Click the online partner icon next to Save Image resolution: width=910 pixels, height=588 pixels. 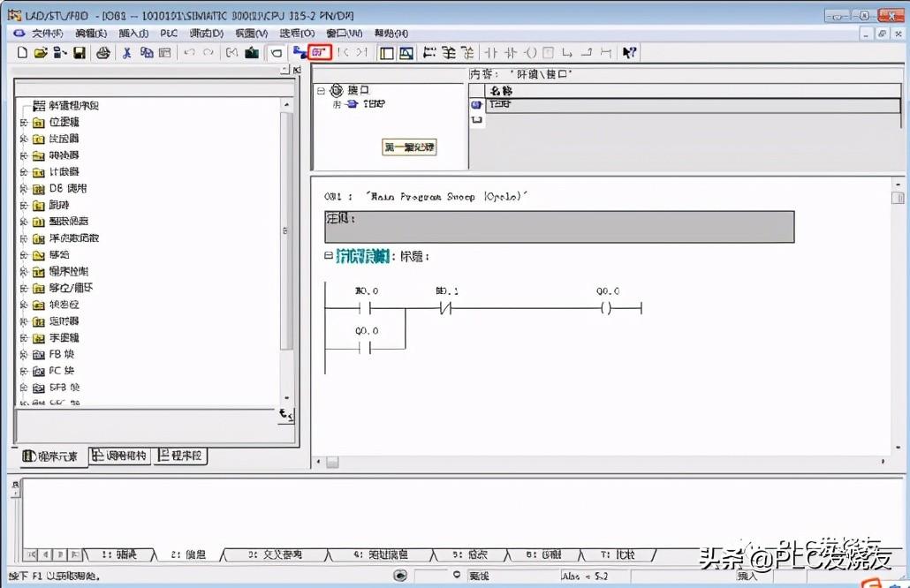tap(60, 53)
